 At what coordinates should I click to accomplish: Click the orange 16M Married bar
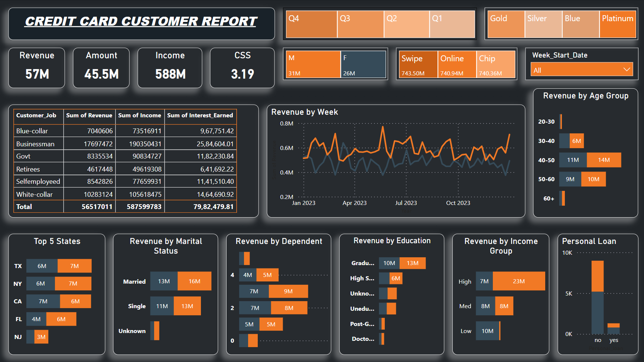[194, 281]
